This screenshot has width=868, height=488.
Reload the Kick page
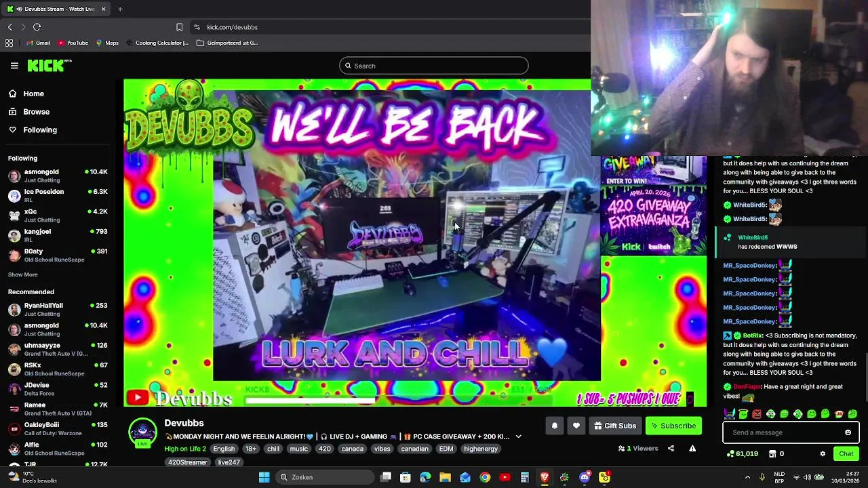[37, 27]
